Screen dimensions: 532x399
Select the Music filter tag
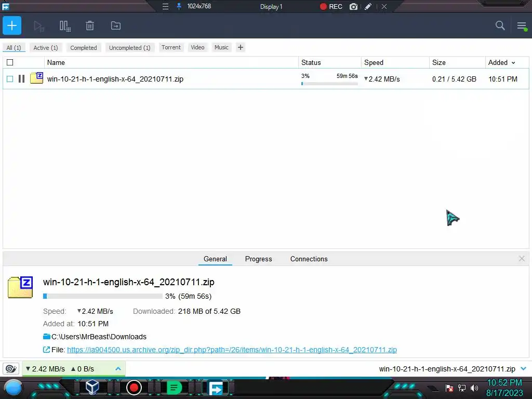[221, 47]
